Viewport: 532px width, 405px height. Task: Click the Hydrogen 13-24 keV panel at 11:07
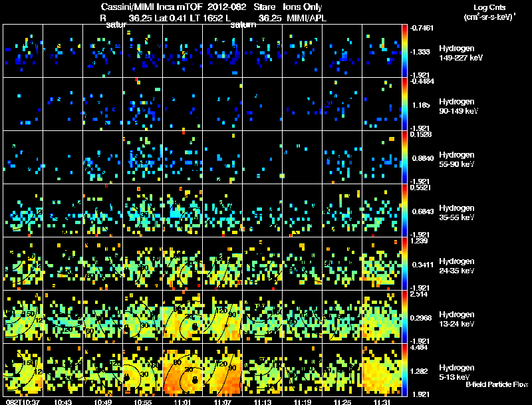click(223, 317)
